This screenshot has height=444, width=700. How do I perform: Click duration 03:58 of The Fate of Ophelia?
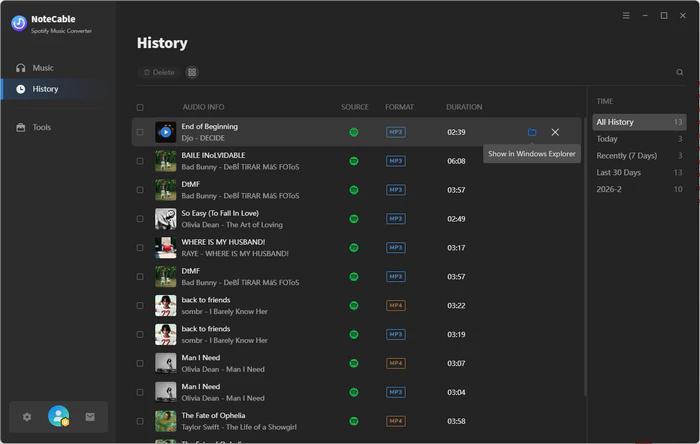coord(456,421)
